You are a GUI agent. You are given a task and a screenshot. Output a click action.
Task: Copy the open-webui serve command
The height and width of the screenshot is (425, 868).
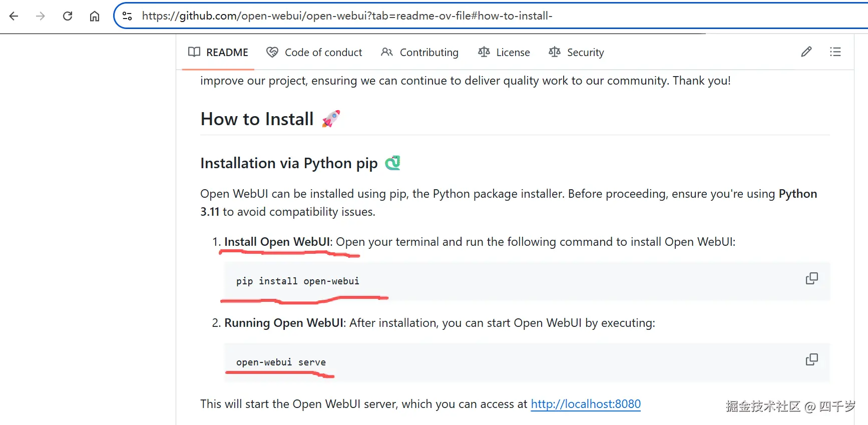811,359
